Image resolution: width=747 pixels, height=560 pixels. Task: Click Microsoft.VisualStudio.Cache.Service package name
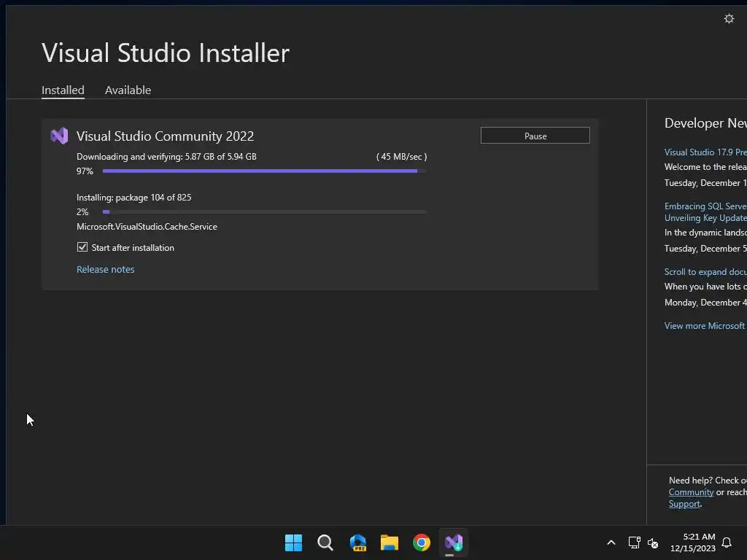tap(147, 227)
